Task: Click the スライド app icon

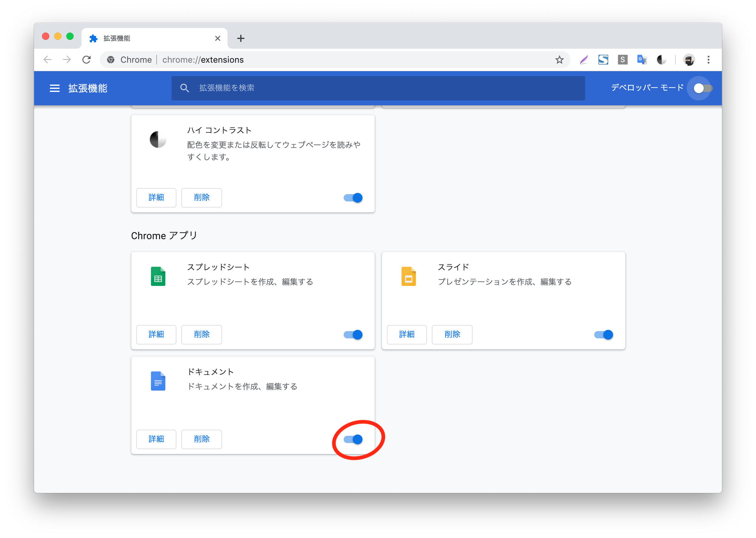Action: pos(408,276)
